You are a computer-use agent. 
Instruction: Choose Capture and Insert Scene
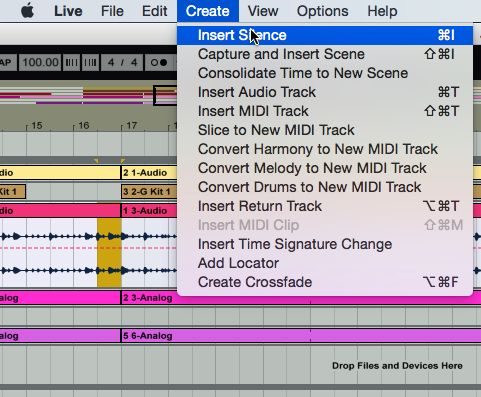(x=325, y=54)
